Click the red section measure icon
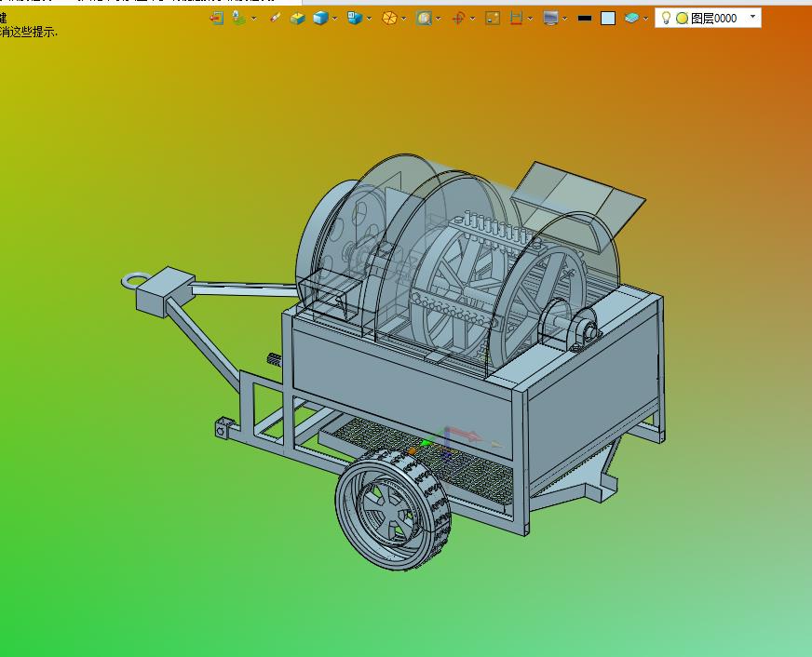The width and height of the screenshot is (812, 657). 516,18
